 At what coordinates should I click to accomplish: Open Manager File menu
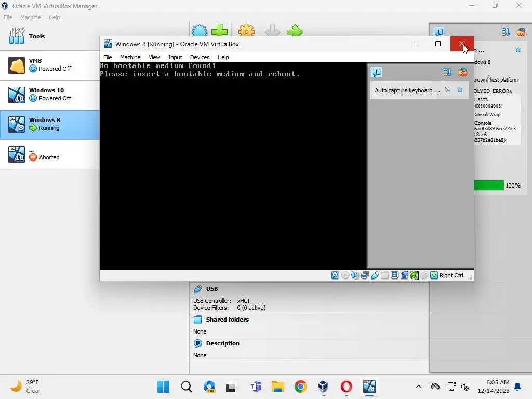pos(8,17)
